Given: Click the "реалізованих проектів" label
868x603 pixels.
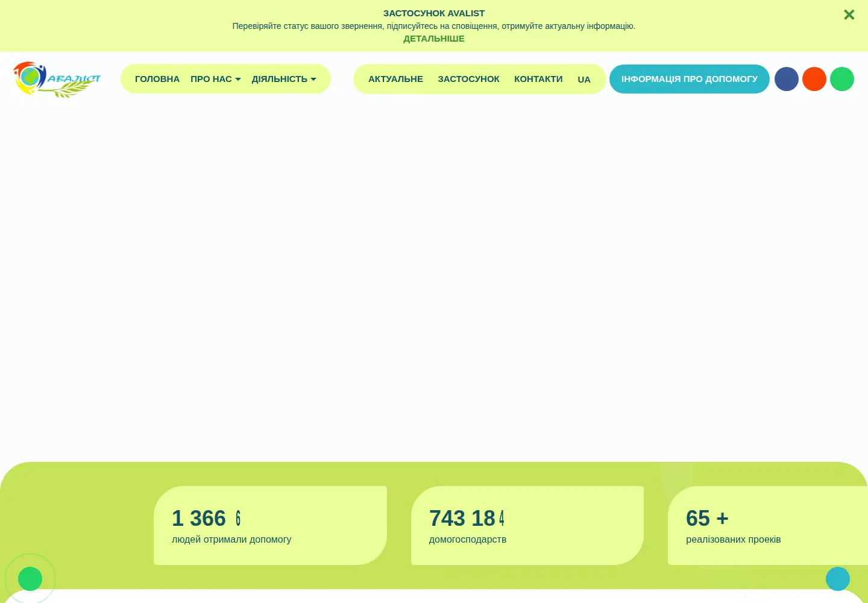Looking at the screenshot, I should coord(733,539).
